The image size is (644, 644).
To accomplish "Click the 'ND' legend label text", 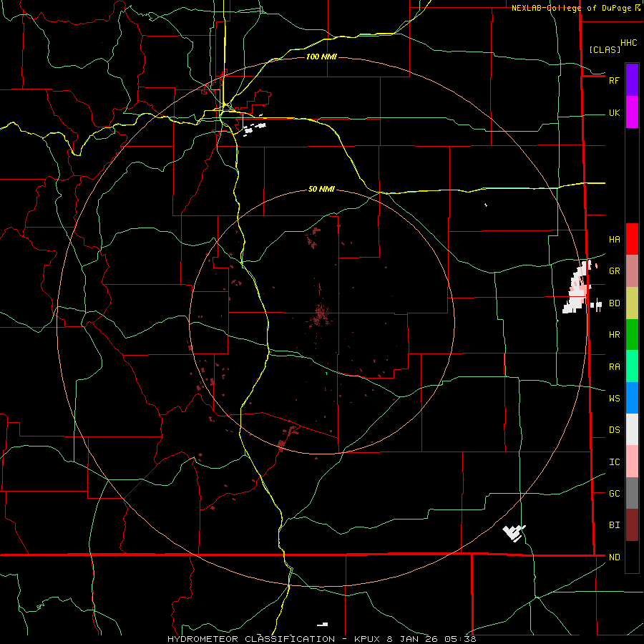I will [x=614, y=557].
